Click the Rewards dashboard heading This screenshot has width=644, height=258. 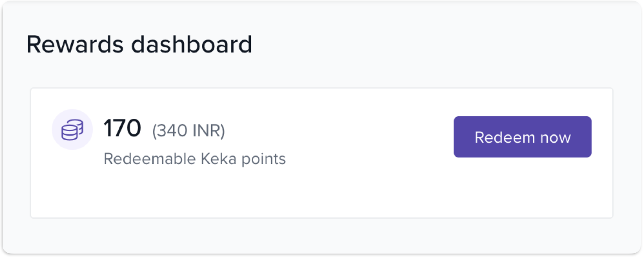coord(139,45)
